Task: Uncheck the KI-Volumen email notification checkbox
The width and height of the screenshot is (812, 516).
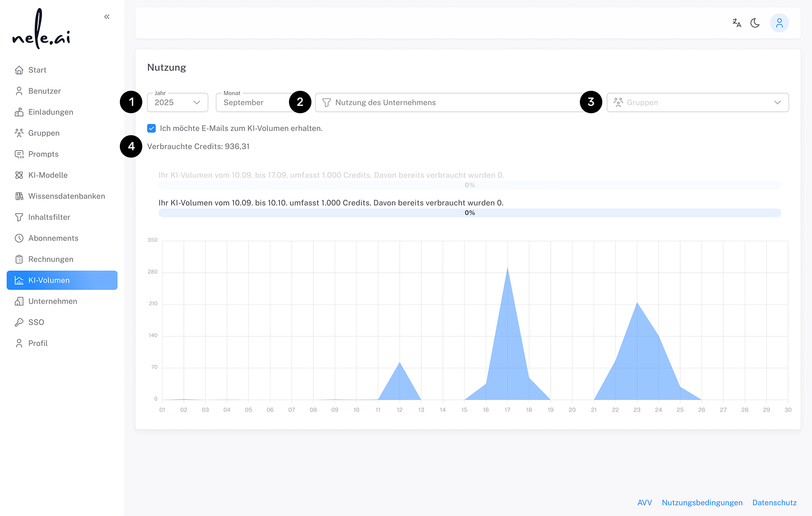Action: [x=151, y=128]
